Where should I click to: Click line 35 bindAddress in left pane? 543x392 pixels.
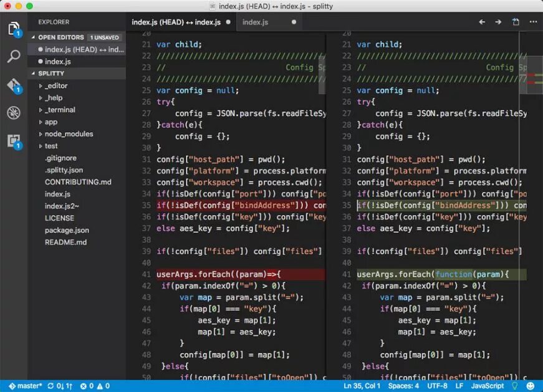pos(241,206)
